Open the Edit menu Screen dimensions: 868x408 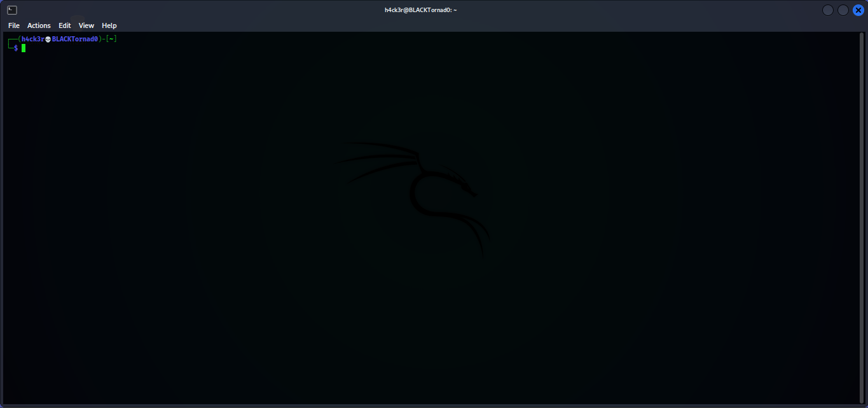click(64, 25)
